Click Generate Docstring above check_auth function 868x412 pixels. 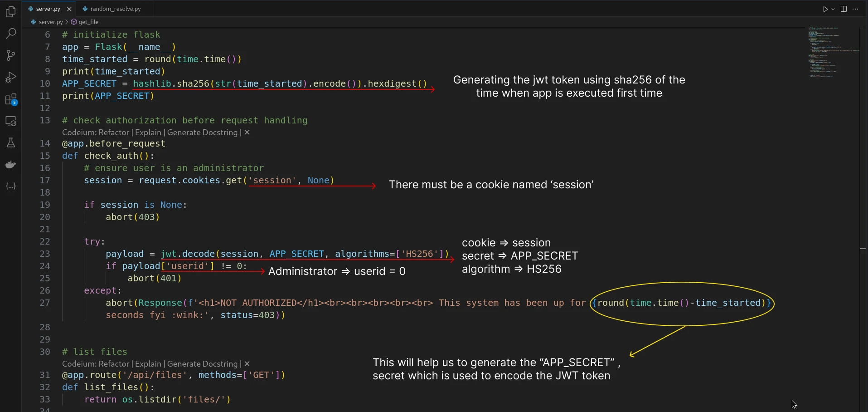[202, 132]
